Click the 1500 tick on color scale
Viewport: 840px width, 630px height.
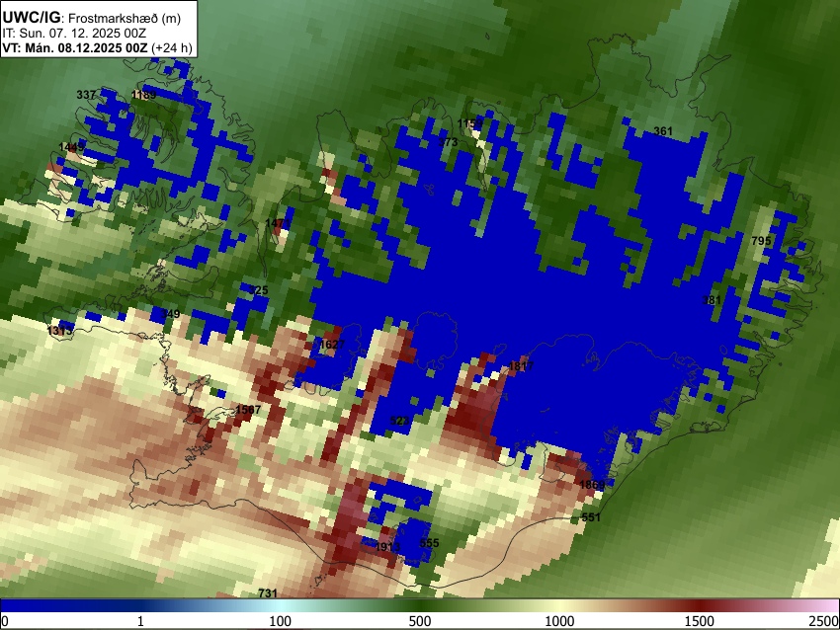click(700, 621)
